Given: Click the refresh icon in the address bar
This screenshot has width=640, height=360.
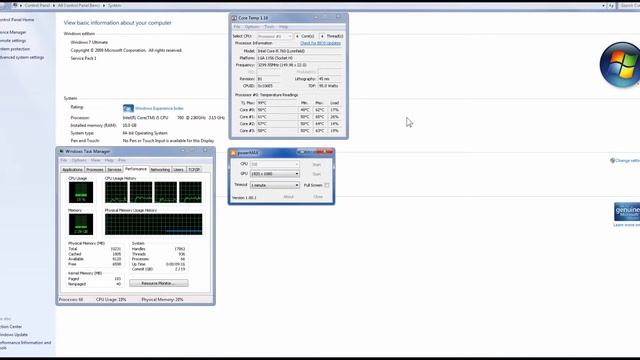Looking at the screenshot, I should [611, 6].
